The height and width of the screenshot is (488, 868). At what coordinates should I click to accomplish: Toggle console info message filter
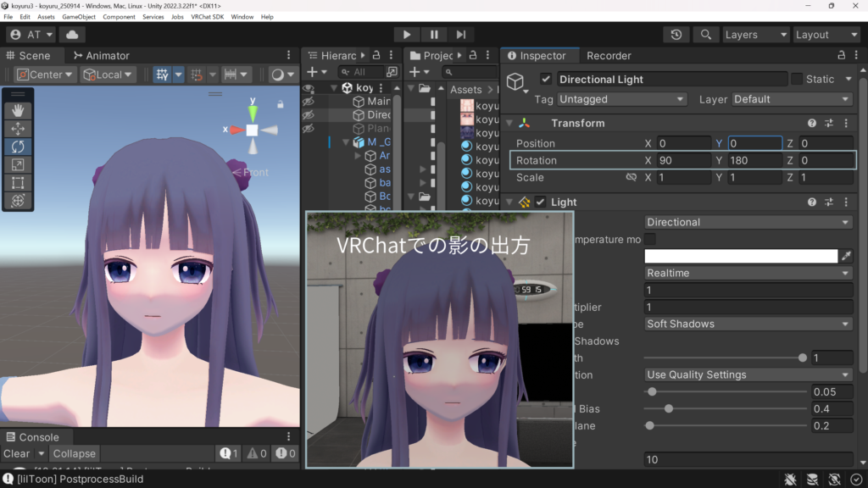click(x=229, y=453)
